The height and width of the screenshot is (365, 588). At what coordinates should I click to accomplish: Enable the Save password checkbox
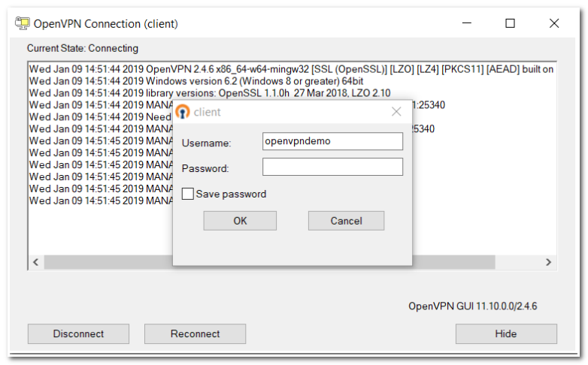click(x=187, y=194)
